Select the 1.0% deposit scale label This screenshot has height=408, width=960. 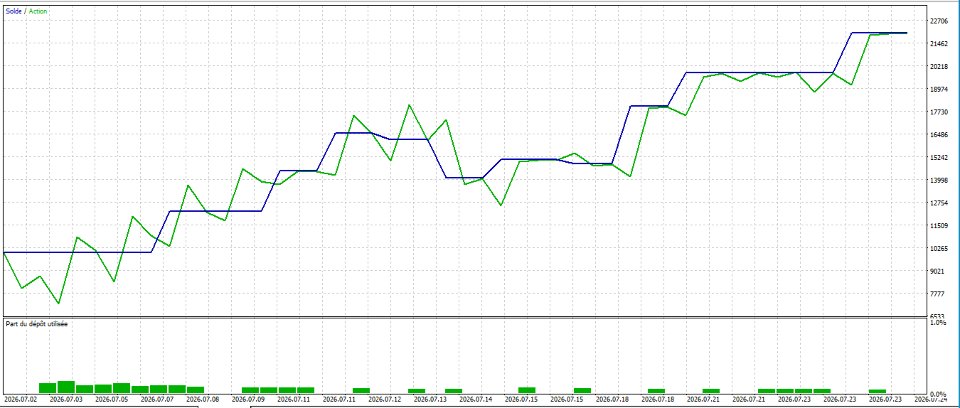(x=938, y=322)
